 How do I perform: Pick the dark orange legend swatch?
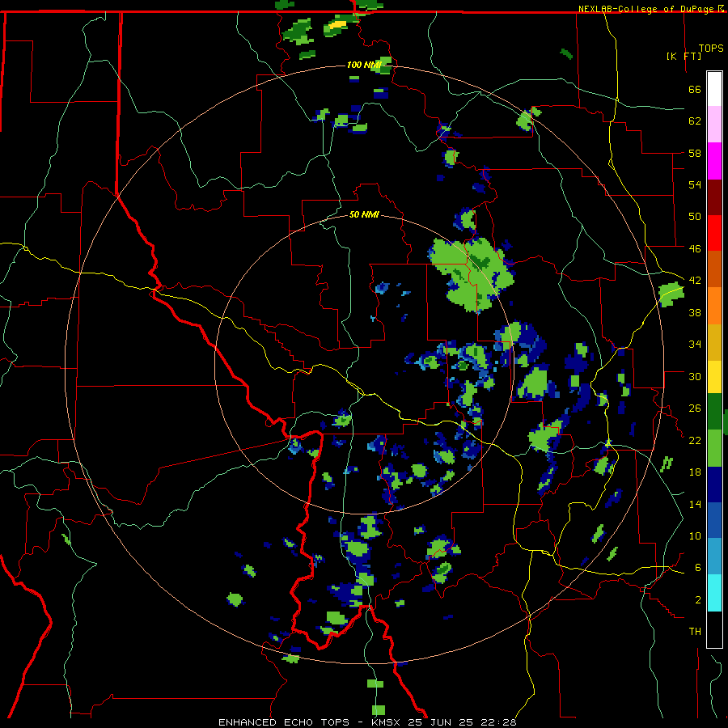[x=714, y=269]
